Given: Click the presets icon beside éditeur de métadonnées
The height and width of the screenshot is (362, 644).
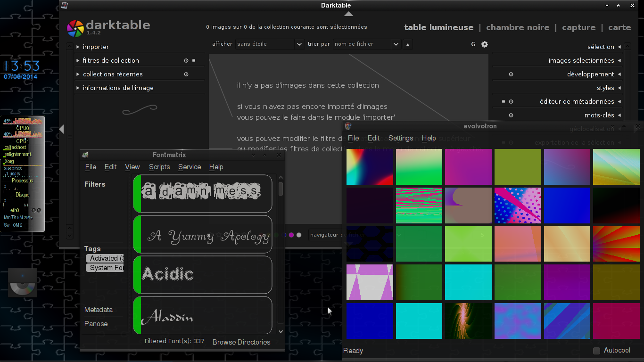Looking at the screenshot, I should point(504,102).
